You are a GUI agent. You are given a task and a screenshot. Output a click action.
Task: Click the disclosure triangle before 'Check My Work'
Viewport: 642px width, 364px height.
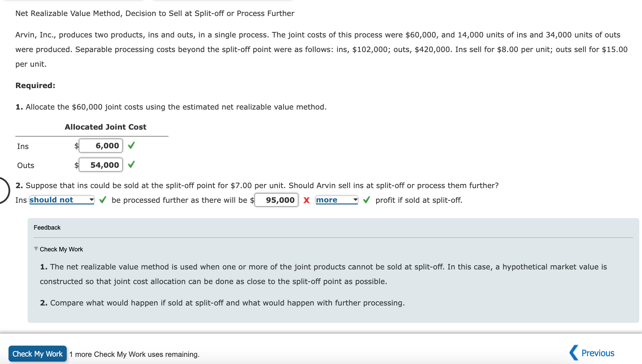pyautogui.click(x=36, y=249)
